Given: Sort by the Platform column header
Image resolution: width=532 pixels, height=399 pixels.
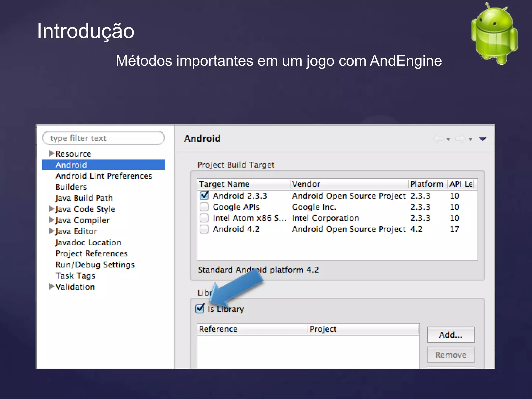Looking at the screenshot, I should 428,184.
